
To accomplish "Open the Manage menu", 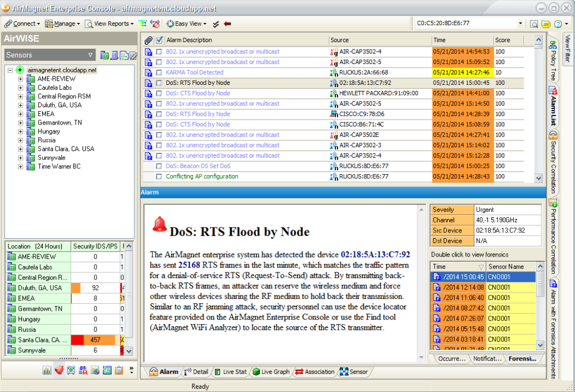I will (62, 24).
